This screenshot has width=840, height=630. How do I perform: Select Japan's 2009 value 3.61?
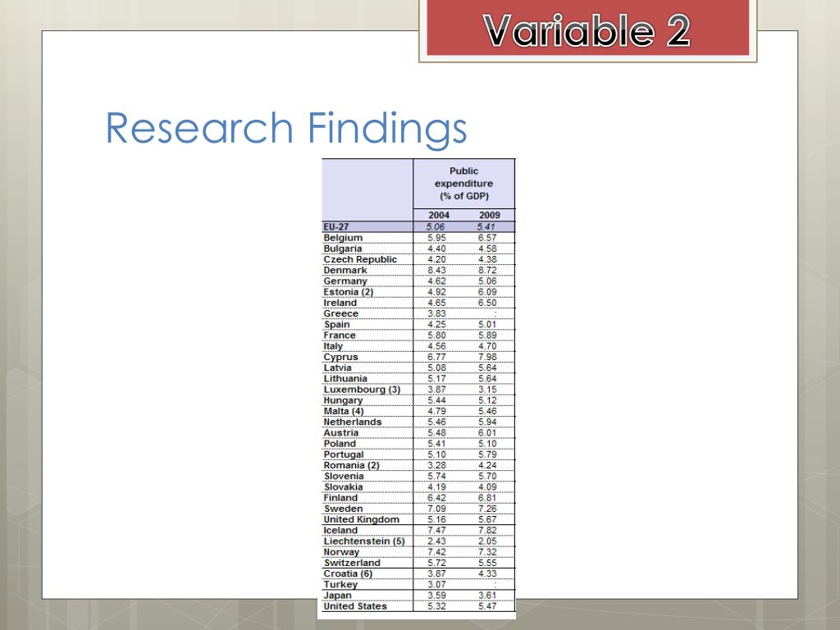click(487, 596)
